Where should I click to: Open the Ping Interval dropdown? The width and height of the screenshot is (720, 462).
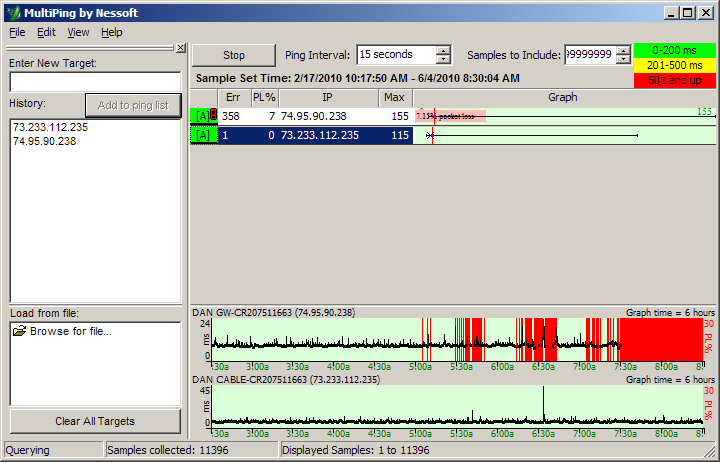396,55
